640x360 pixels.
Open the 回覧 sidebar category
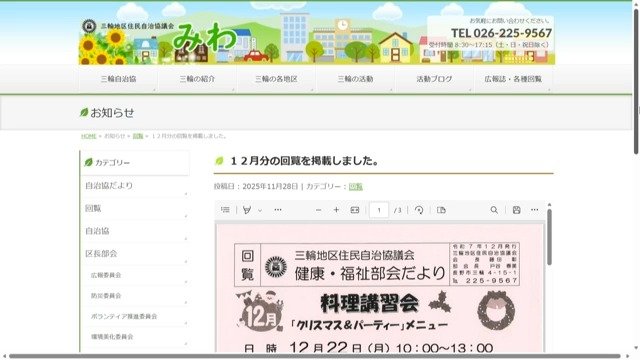(135, 209)
